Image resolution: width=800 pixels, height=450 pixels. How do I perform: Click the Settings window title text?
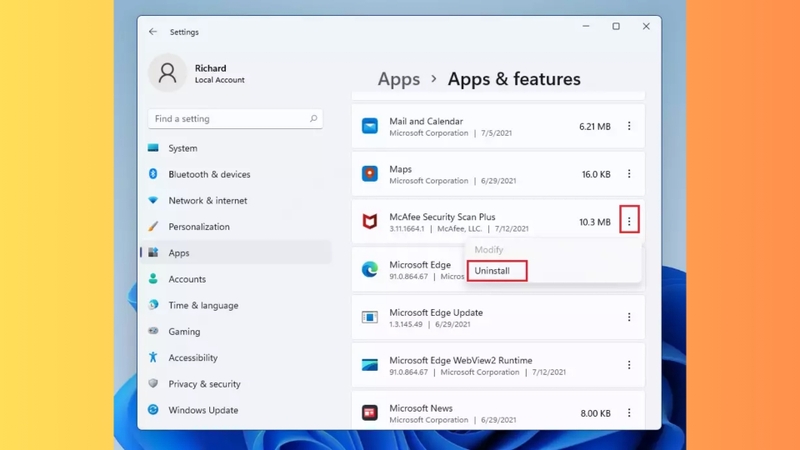(184, 32)
